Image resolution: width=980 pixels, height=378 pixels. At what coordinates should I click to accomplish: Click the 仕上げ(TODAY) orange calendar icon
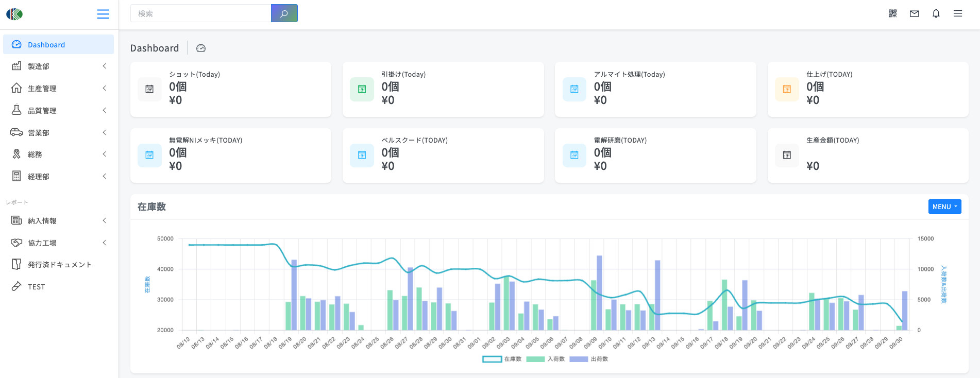(787, 89)
